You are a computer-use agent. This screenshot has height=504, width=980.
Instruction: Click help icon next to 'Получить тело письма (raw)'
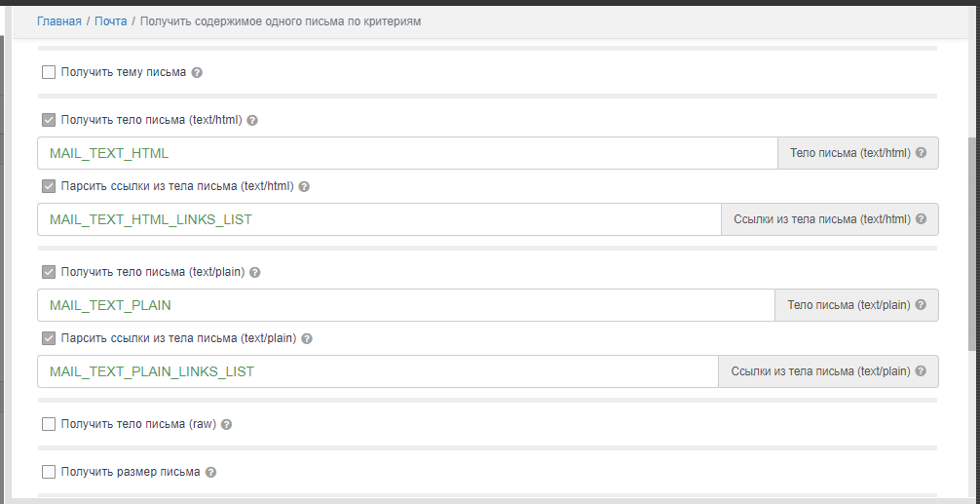(x=226, y=425)
